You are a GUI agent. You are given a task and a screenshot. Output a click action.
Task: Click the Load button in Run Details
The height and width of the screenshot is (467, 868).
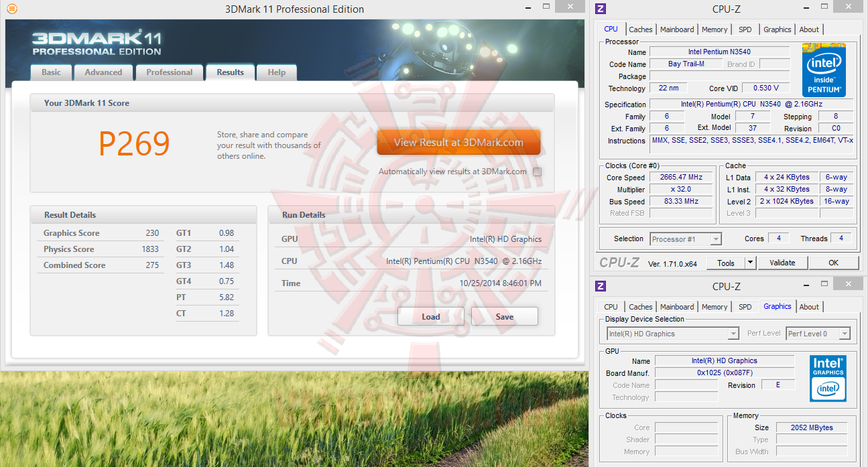pos(431,317)
